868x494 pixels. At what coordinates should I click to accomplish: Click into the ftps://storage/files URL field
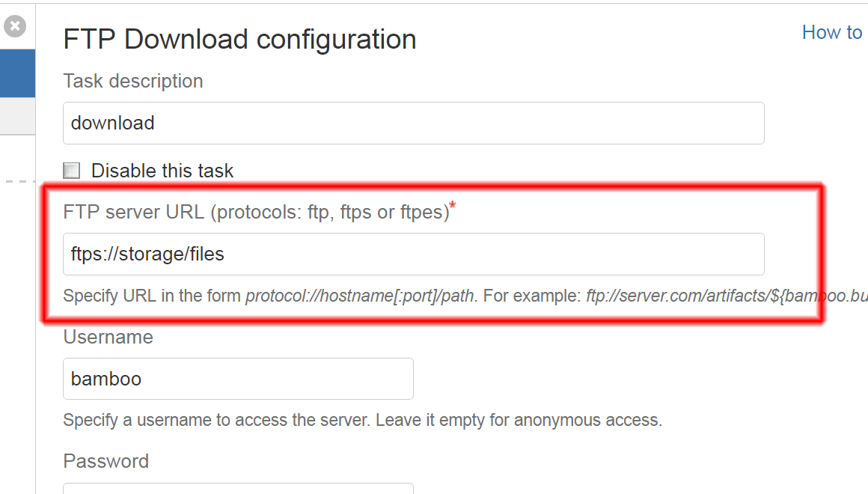click(414, 254)
